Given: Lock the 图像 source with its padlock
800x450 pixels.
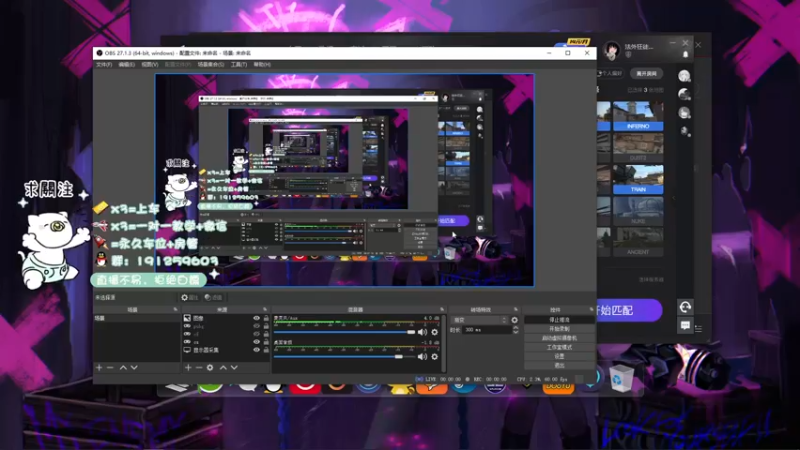Looking at the screenshot, I should pyautogui.click(x=266, y=318).
